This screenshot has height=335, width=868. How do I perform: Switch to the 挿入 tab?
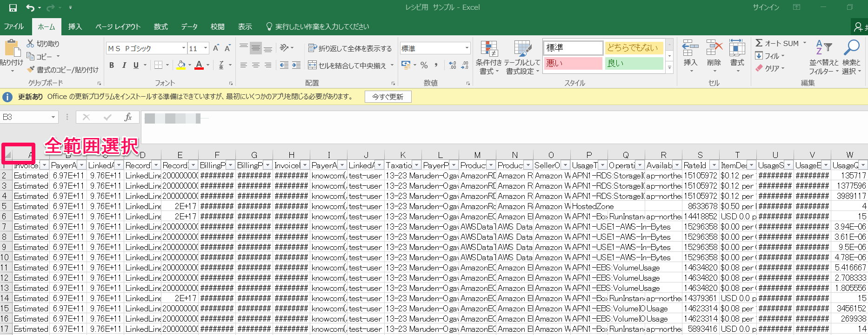(75, 26)
